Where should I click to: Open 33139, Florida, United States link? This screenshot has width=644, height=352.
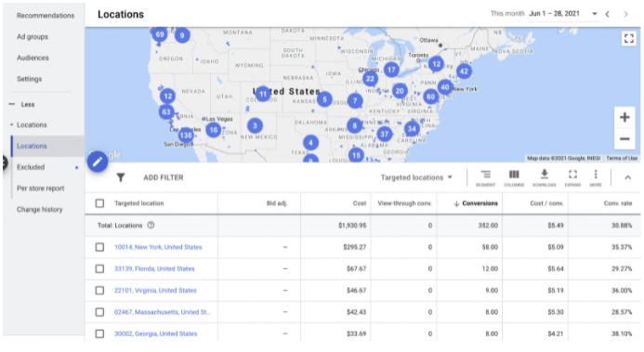click(x=154, y=268)
